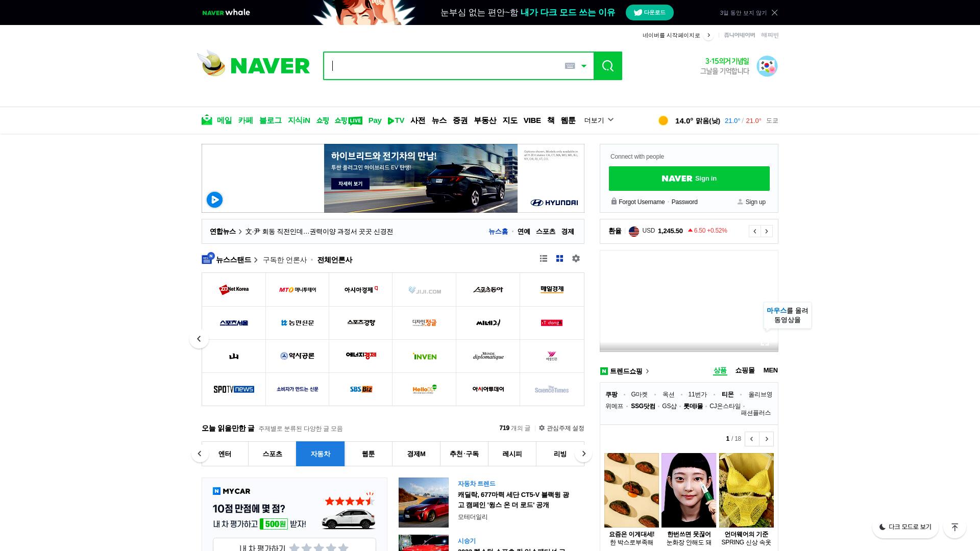Open the 뉴스홈 link
The image size is (980, 551).
pyautogui.click(x=498, y=232)
